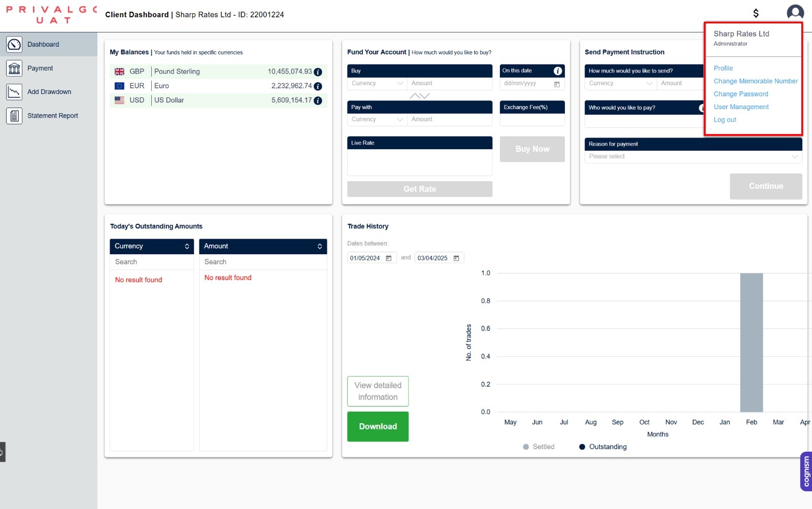Toggle Settled series in chart legend

538,447
